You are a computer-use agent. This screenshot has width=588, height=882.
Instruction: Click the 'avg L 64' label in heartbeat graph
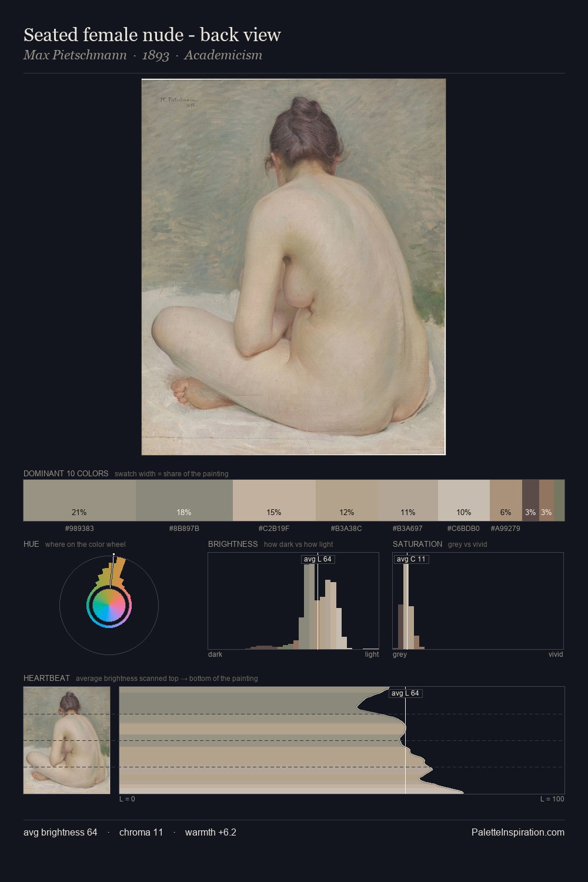405,693
